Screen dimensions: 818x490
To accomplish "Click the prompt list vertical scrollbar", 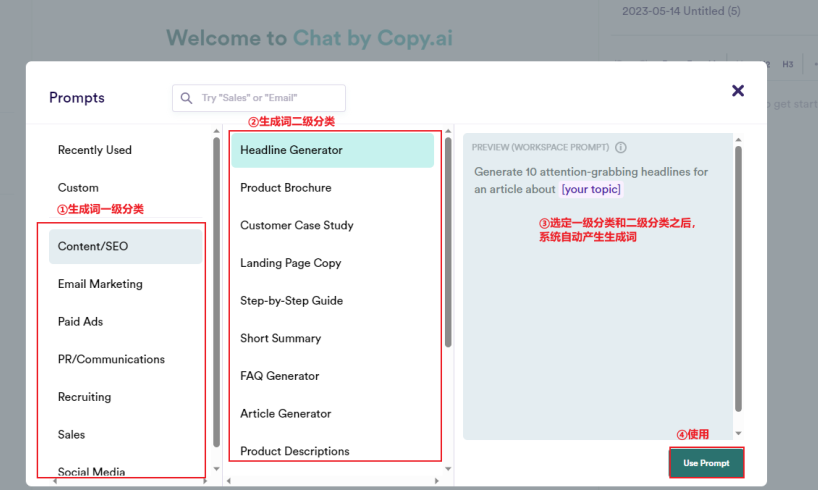I will coord(448,242).
